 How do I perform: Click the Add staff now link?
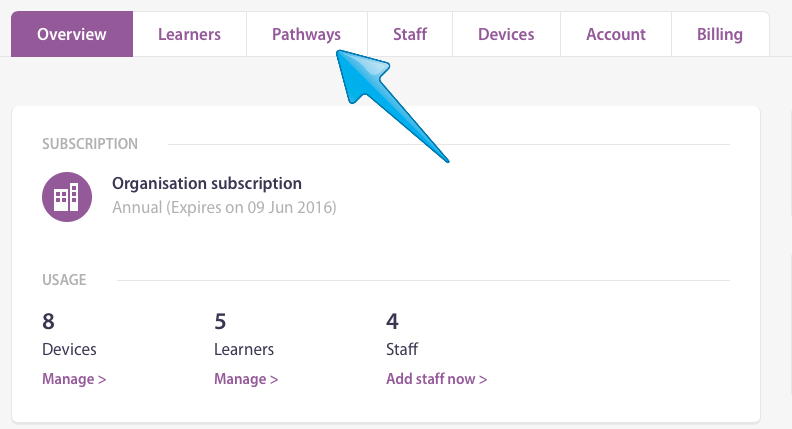(436, 379)
